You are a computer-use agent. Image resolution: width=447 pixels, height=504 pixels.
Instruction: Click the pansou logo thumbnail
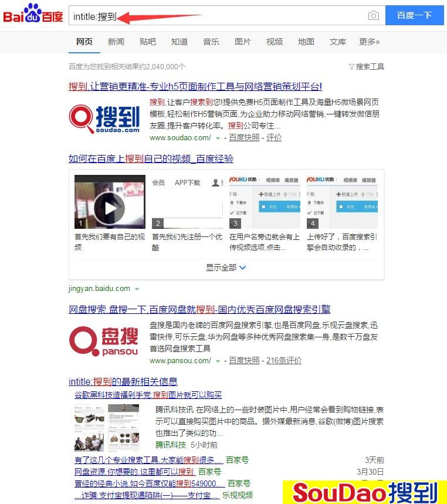(x=104, y=341)
